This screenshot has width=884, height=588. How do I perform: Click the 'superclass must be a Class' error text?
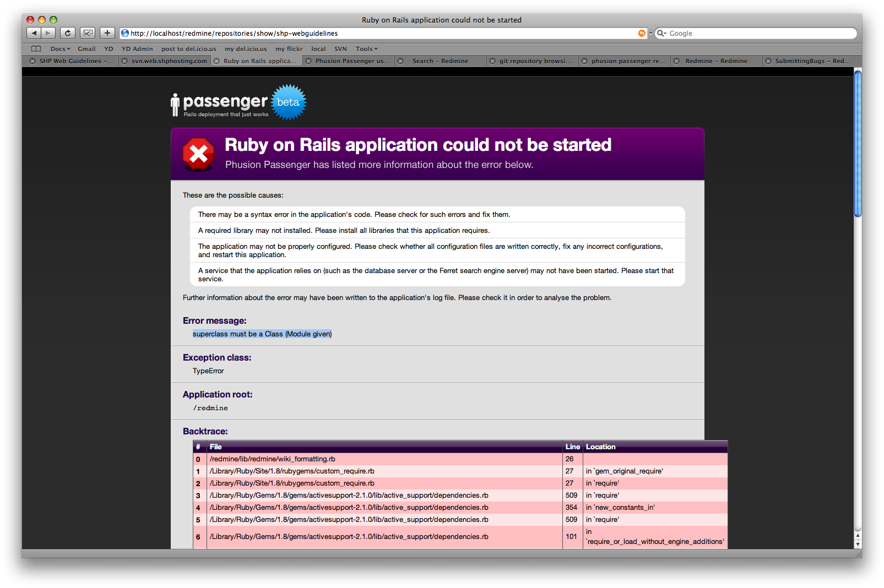pos(262,334)
